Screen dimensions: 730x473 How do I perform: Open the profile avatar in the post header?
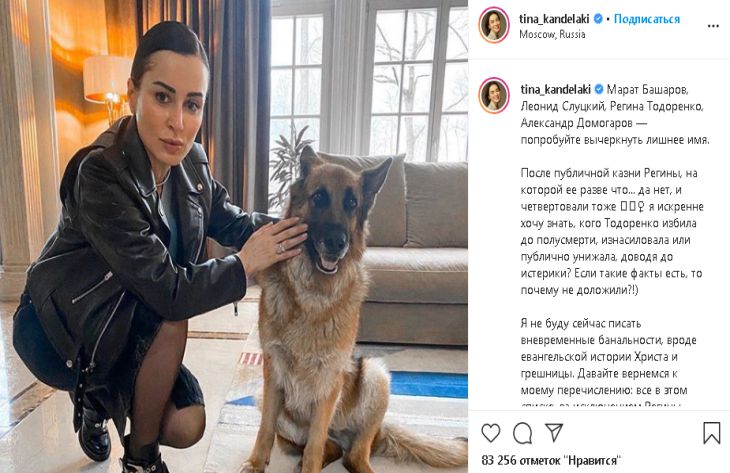click(493, 25)
